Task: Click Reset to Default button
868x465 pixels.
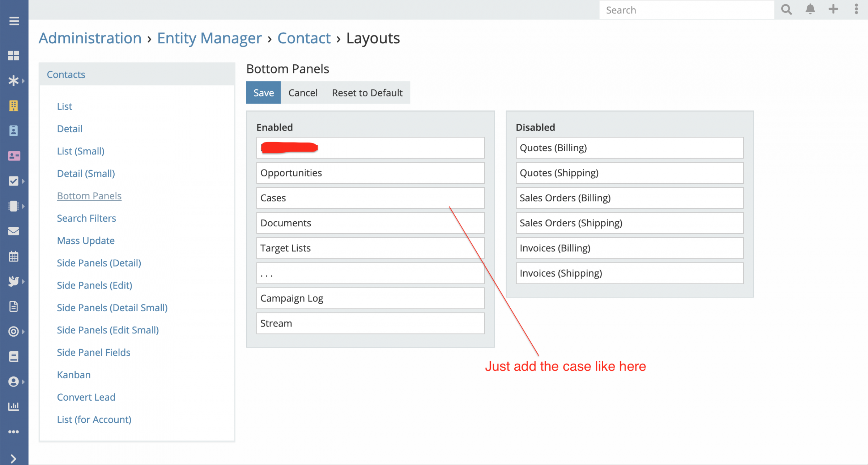Action: 367,93
